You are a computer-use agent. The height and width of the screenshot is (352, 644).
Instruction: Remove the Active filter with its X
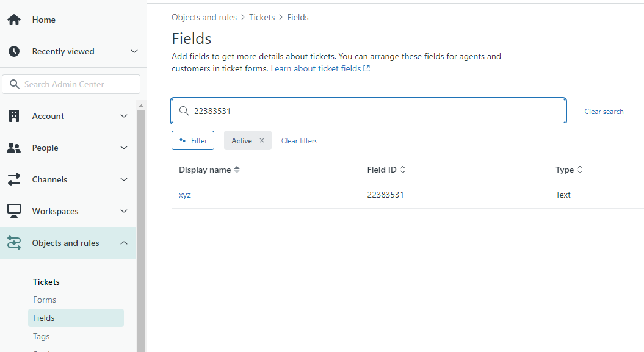click(x=262, y=140)
